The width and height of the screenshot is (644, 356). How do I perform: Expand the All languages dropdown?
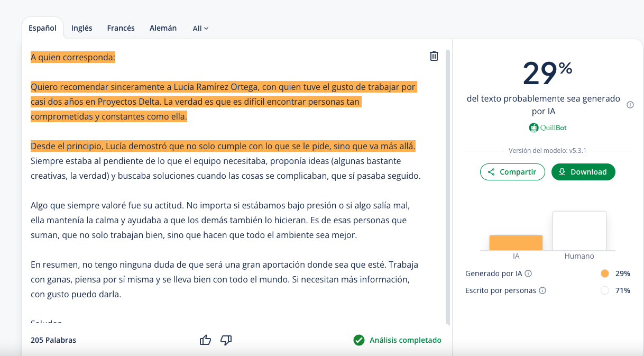point(200,29)
